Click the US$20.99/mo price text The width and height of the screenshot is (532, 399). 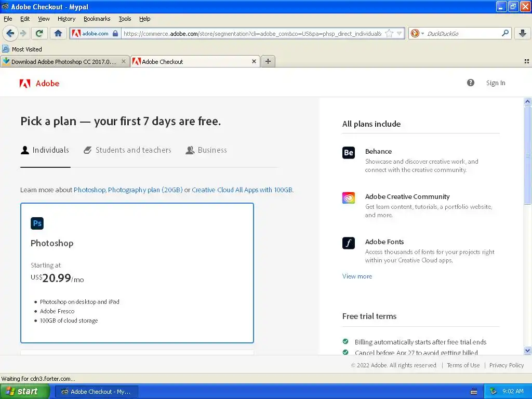point(57,278)
